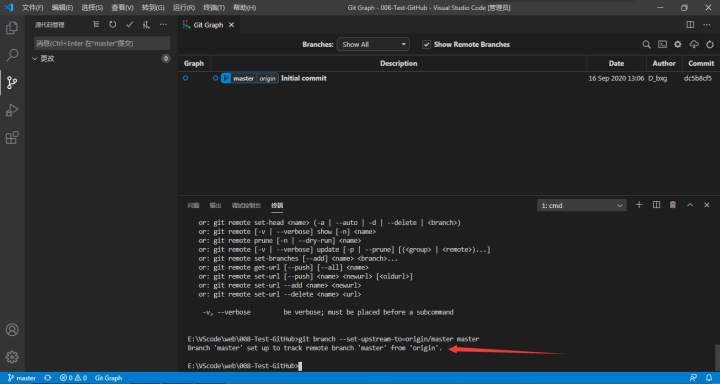Refresh the Git Graph view

[710, 45]
